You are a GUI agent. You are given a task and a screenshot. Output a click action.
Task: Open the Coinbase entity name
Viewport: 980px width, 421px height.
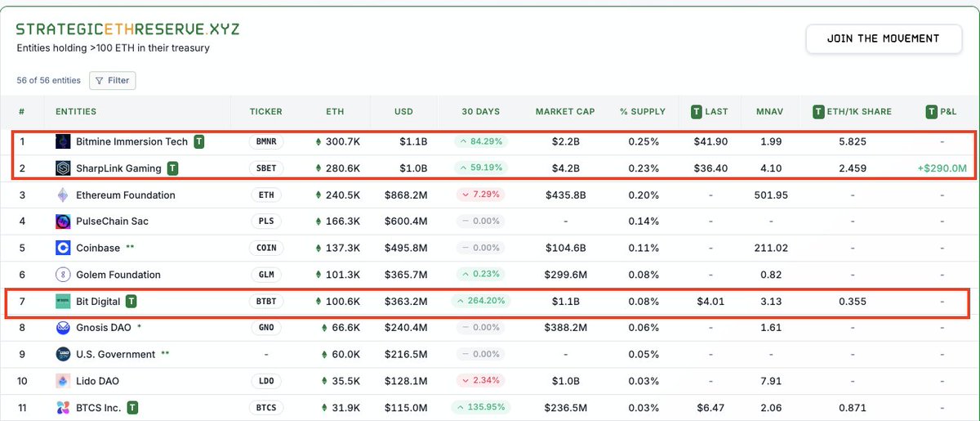click(98, 248)
